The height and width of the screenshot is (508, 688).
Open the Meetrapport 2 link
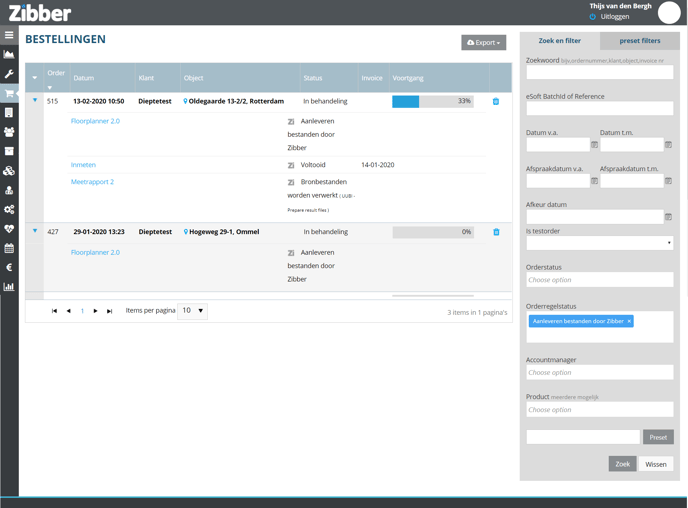point(92,182)
